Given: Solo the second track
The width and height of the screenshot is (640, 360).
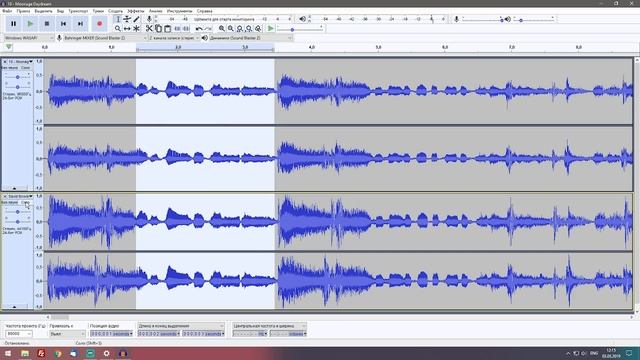Looking at the screenshot, I should [25, 202].
